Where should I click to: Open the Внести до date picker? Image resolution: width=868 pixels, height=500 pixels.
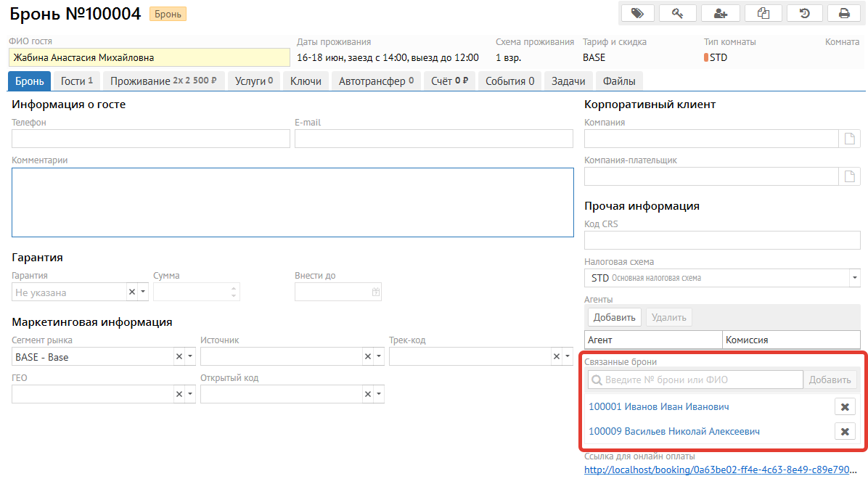tap(375, 292)
